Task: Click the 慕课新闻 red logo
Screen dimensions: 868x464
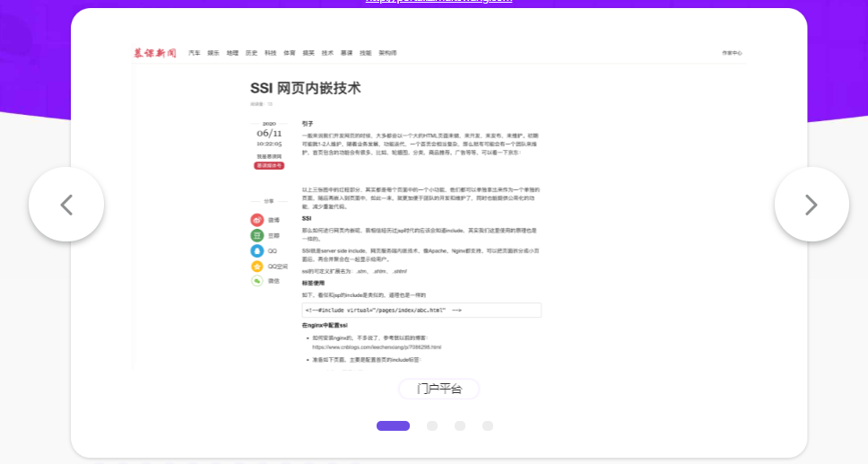Action: pyautogui.click(x=154, y=53)
